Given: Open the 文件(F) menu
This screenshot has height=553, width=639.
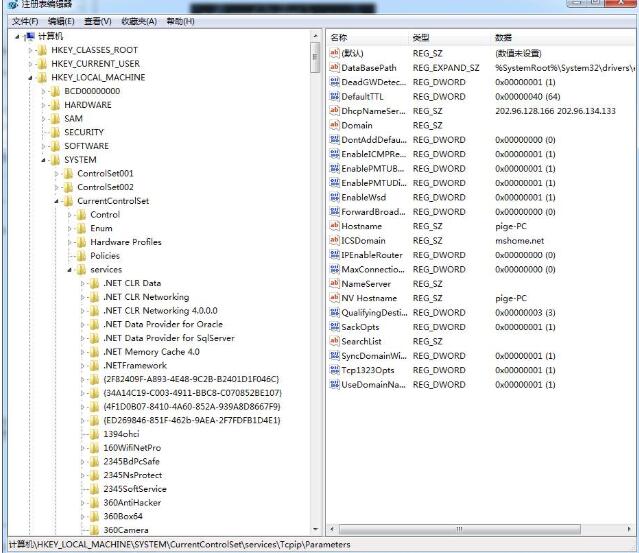Looking at the screenshot, I should coord(25,21).
